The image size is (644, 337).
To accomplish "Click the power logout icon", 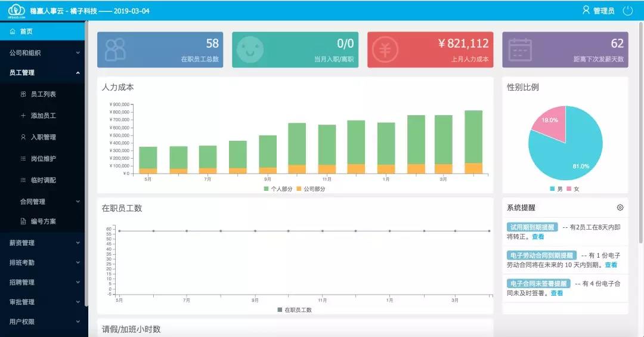I will (627, 11).
